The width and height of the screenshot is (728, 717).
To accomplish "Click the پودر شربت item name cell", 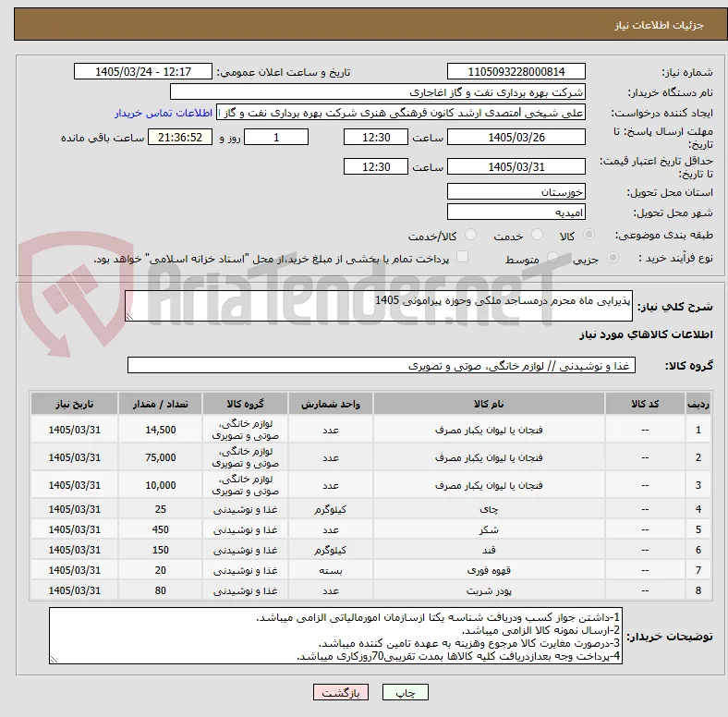I will pyautogui.click(x=489, y=590).
